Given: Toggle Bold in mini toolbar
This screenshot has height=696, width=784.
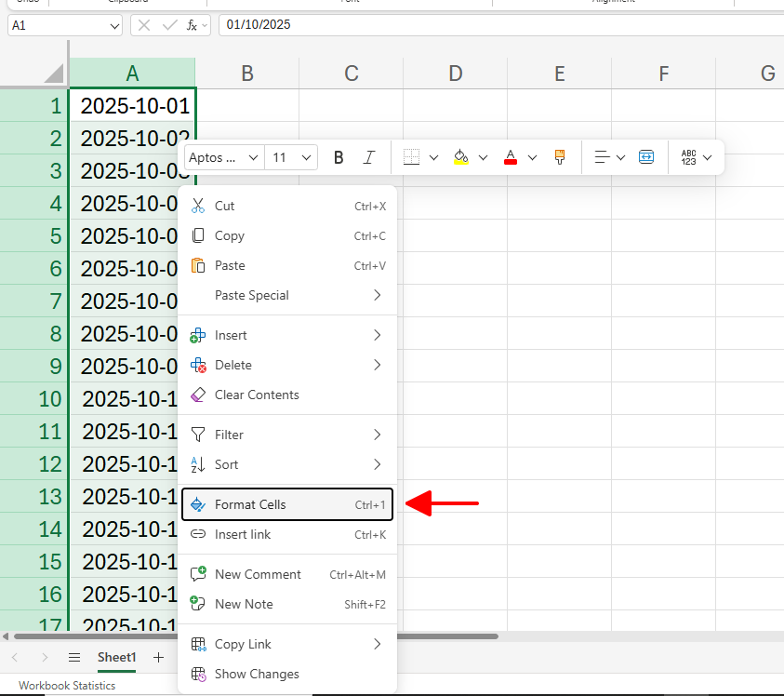Looking at the screenshot, I should pos(339,157).
